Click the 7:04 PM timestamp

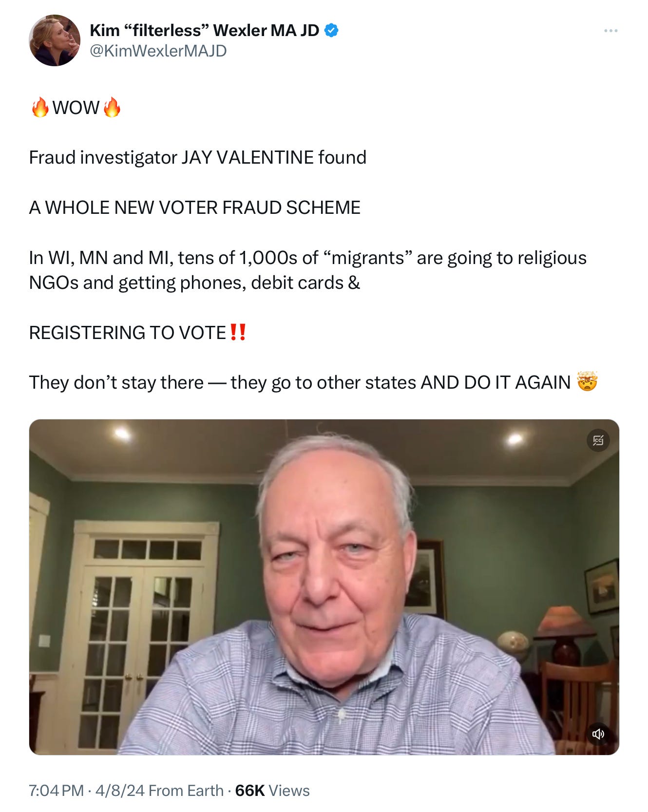(x=57, y=790)
